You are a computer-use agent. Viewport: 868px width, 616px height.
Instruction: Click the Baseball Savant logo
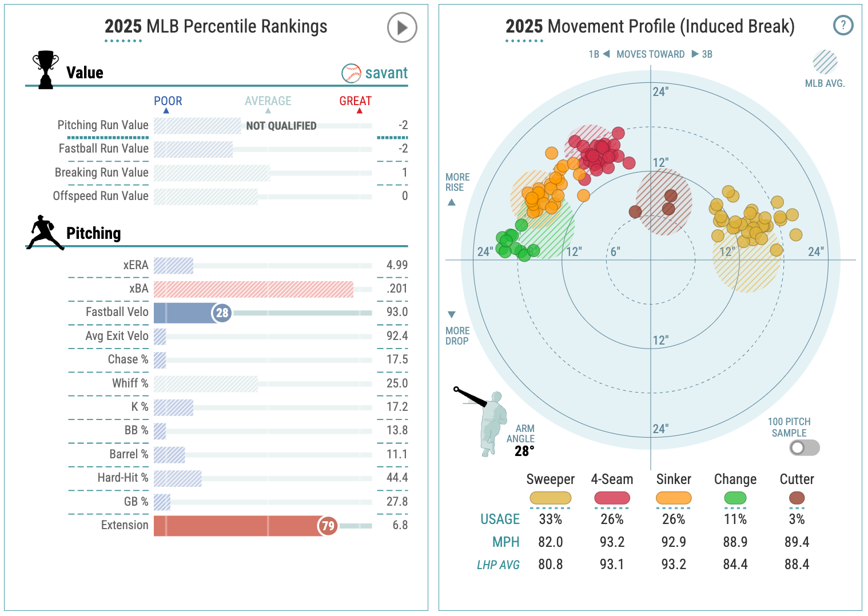375,73
